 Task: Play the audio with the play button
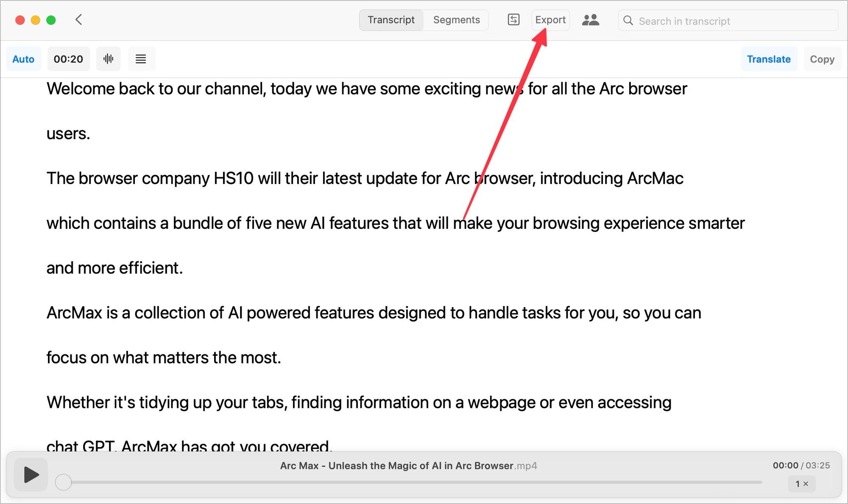click(31, 474)
